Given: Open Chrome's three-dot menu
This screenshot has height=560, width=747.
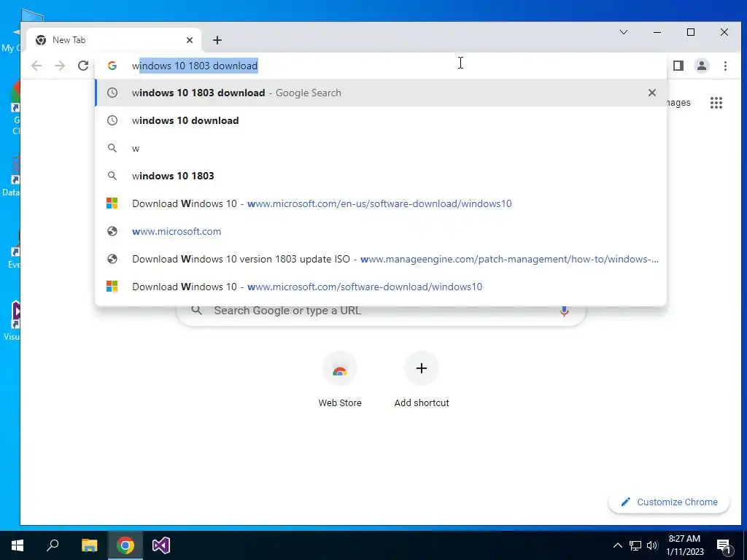Looking at the screenshot, I should pyautogui.click(x=725, y=66).
